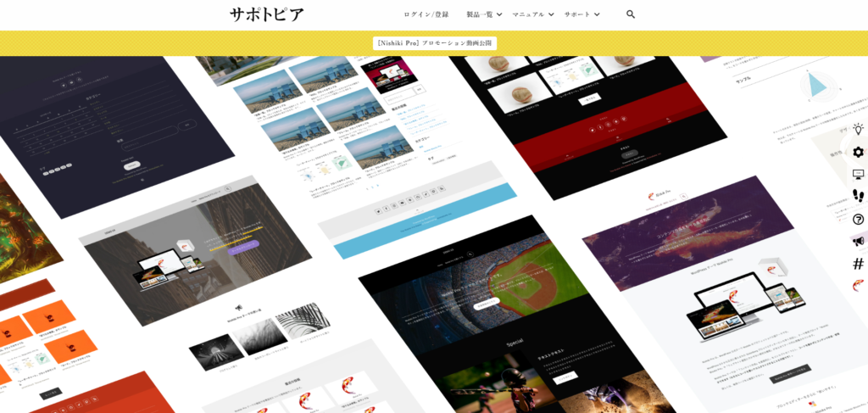
Task: Expand the マニュアル dropdown chevron
Action: coord(551,14)
